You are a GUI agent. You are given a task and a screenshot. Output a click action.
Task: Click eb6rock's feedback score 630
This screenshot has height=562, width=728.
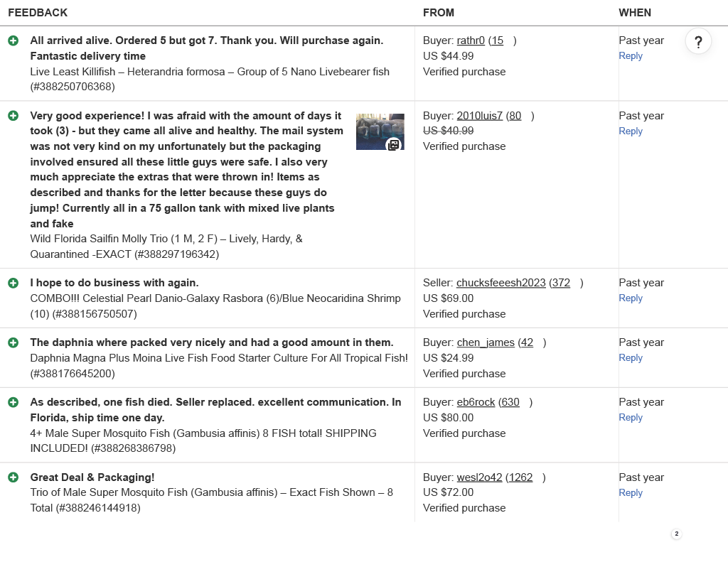[510, 402]
